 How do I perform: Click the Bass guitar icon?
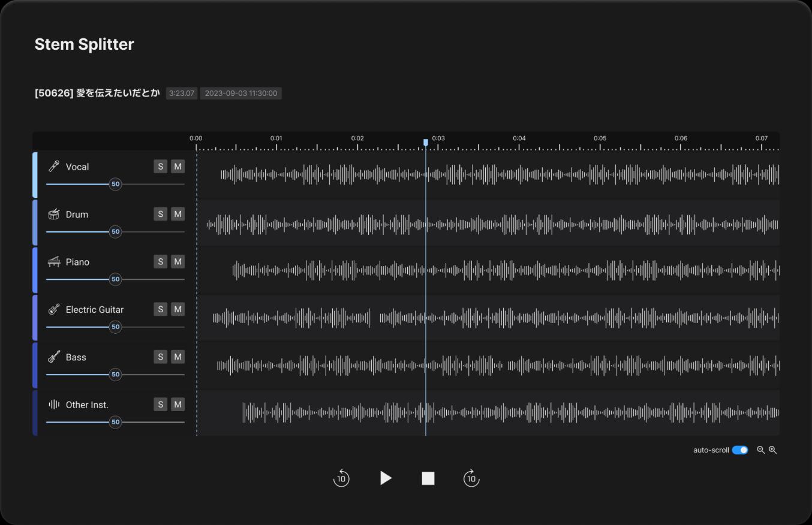pyautogui.click(x=54, y=357)
